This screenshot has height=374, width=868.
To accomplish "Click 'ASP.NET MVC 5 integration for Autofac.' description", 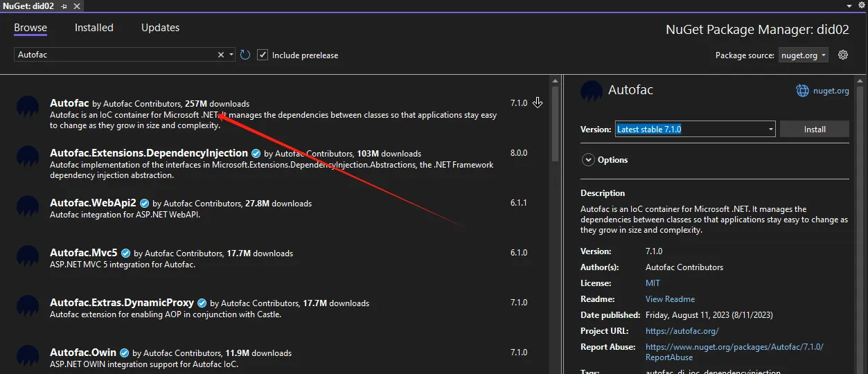I will click(123, 265).
